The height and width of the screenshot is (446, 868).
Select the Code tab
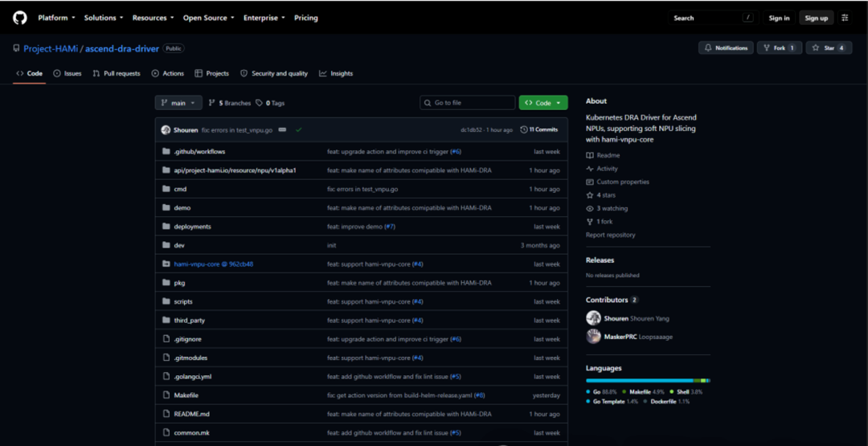click(x=30, y=74)
